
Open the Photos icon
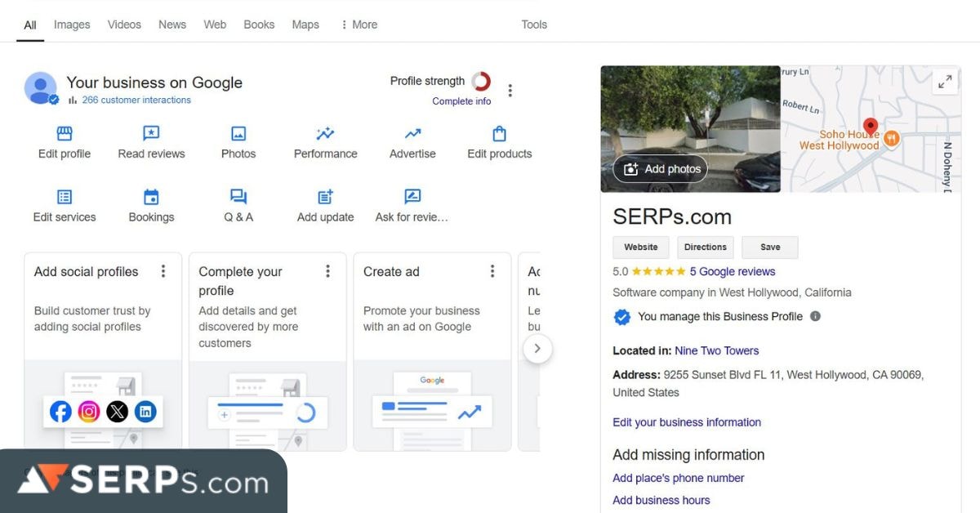(x=238, y=134)
